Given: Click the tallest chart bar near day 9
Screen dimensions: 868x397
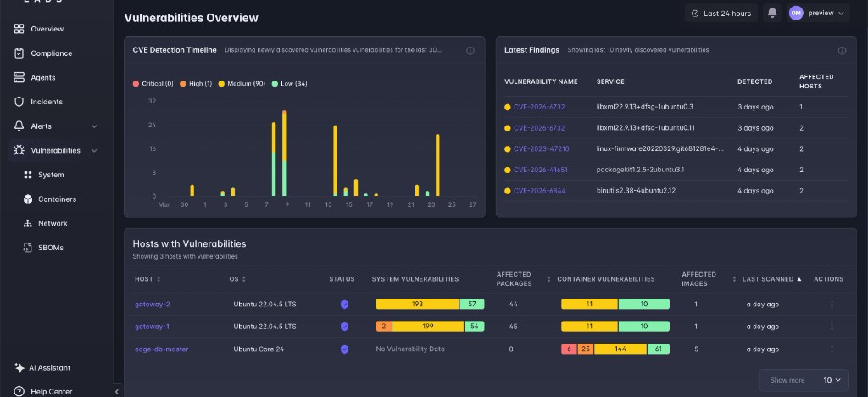Looking at the screenshot, I should tap(284, 154).
